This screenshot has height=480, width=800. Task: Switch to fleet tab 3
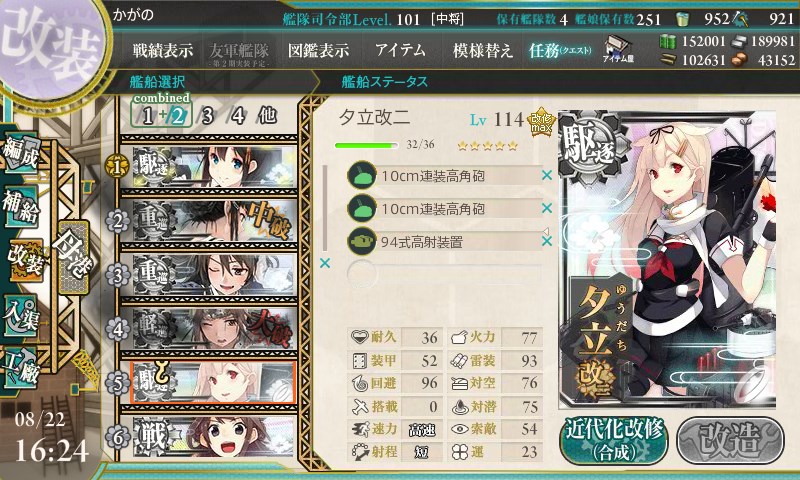pyautogui.click(x=207, y=116)
